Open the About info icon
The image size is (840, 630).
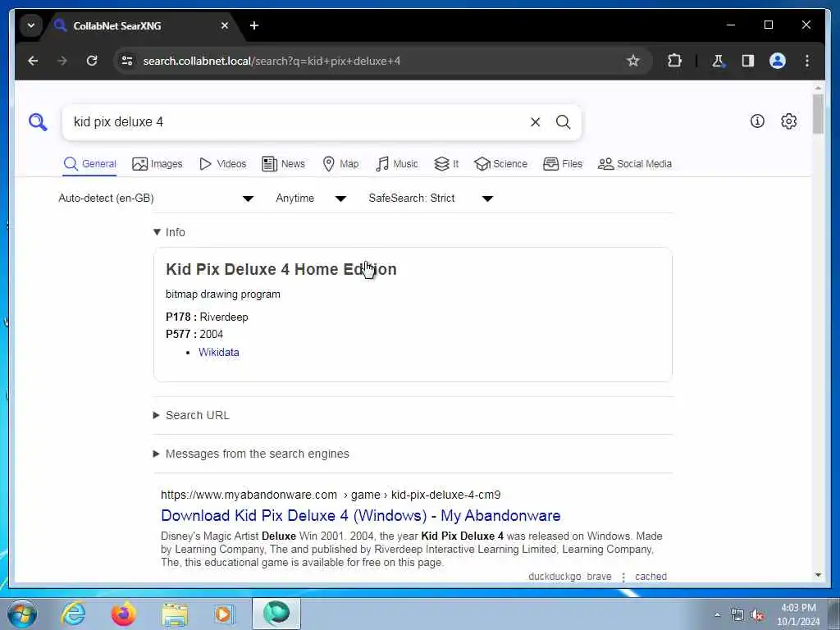[x=757, y=121]
